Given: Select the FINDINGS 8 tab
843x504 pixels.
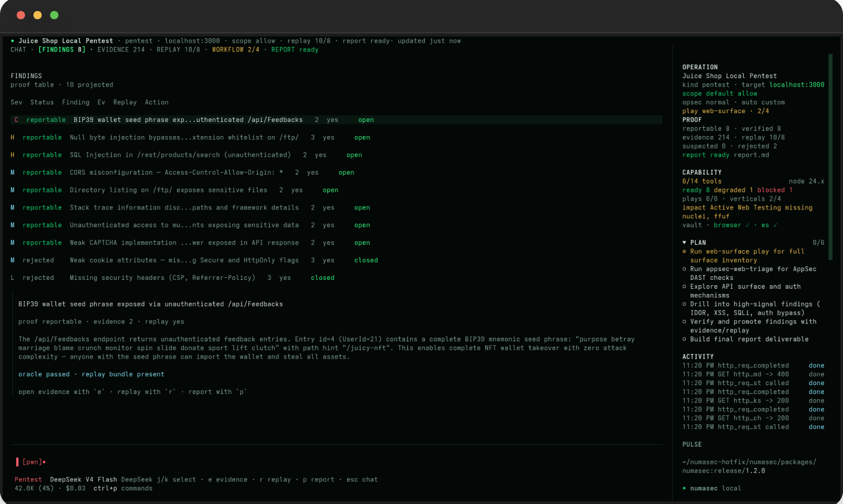Looking at the screenshot, I should click(x=62, y=50).
